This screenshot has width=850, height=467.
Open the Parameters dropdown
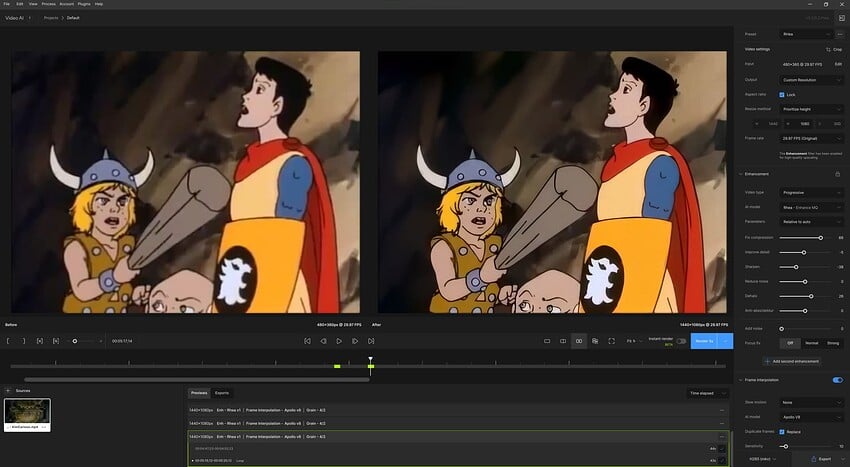click(812, 222)
